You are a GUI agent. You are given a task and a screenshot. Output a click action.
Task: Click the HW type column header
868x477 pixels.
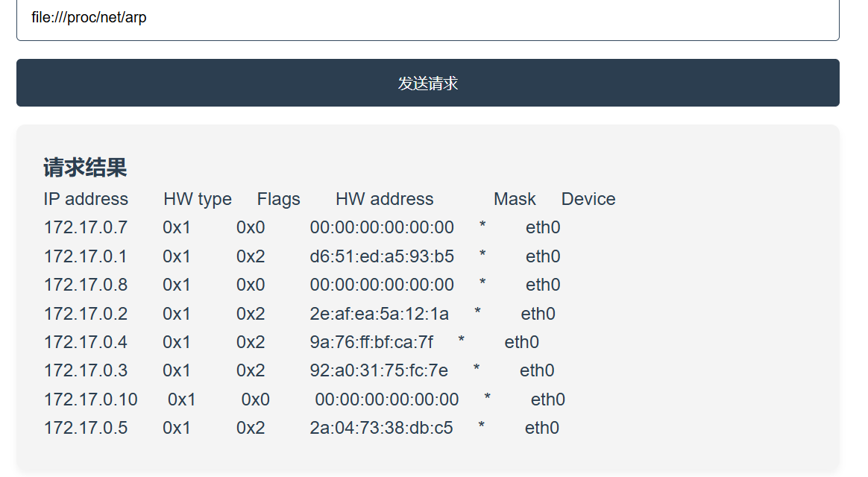point(198,199)
